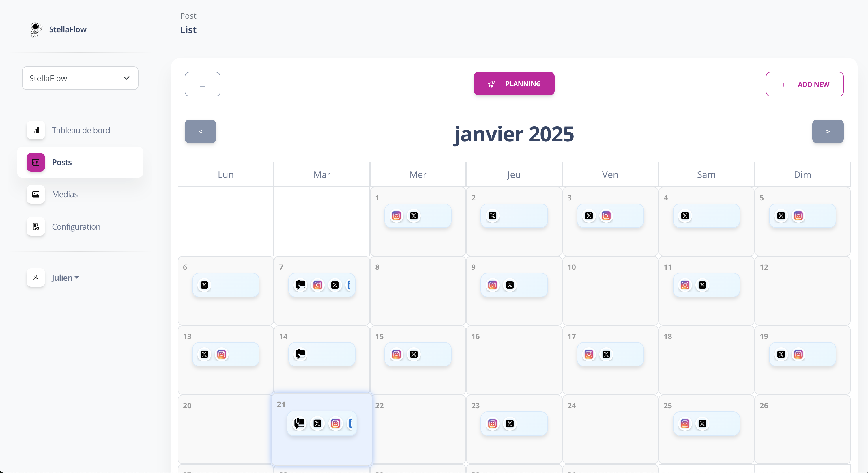The height and width of the screenshot is (473, 868).
Task: Open the Configuration sidebar item
Action: pos(76,227)
